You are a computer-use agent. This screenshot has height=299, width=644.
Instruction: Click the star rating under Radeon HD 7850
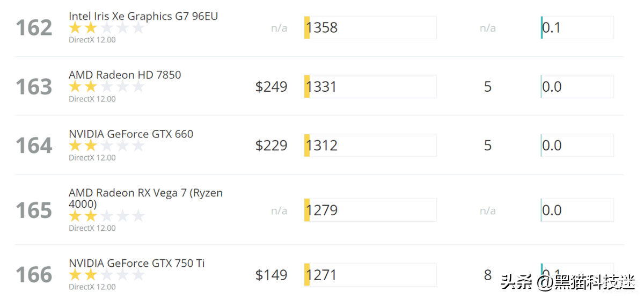(x=107, y=87)
